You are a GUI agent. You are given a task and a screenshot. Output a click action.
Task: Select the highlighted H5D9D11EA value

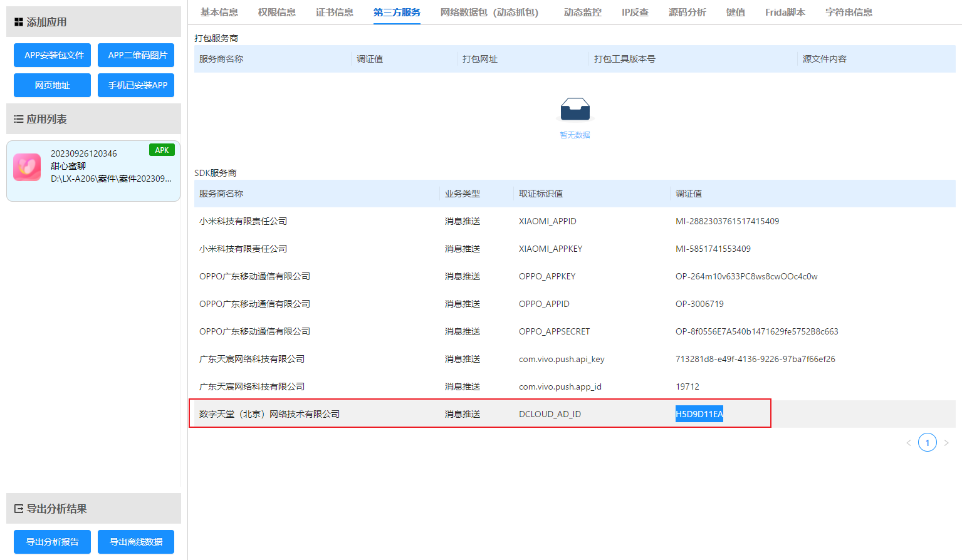point(699,414)
